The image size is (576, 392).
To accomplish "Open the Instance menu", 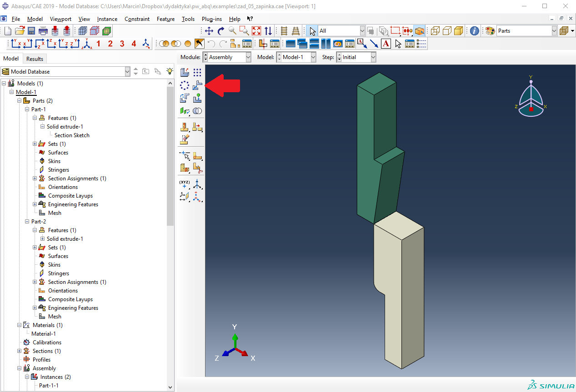I will click(x=107, y=19).
